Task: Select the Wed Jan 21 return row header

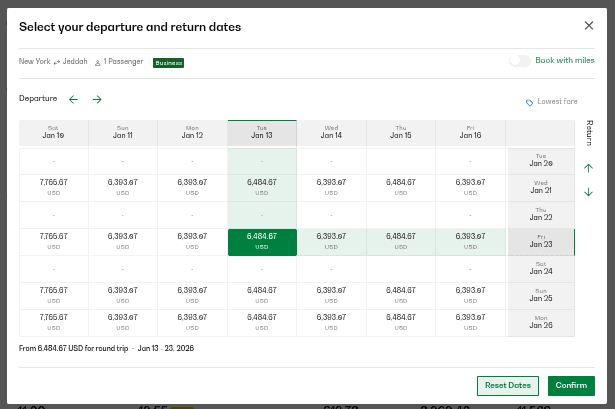Action: [x=541, y=188]
